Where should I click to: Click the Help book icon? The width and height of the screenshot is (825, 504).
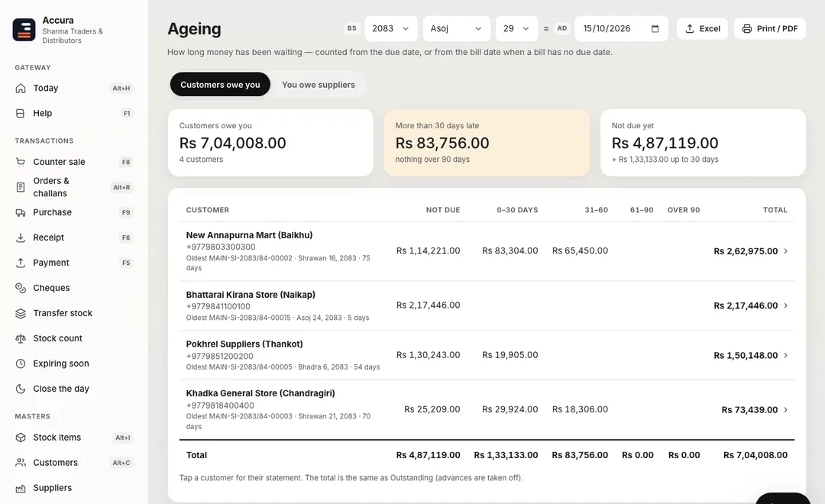pos(21,114)
